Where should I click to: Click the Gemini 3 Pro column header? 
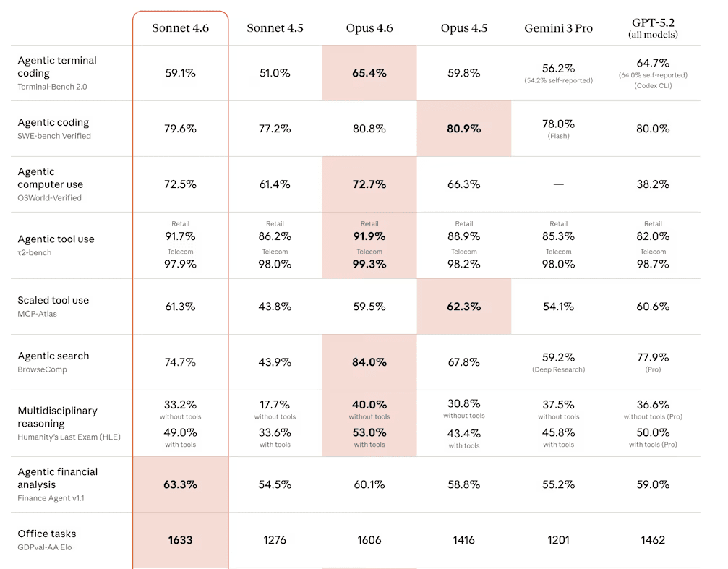[559, 28]
